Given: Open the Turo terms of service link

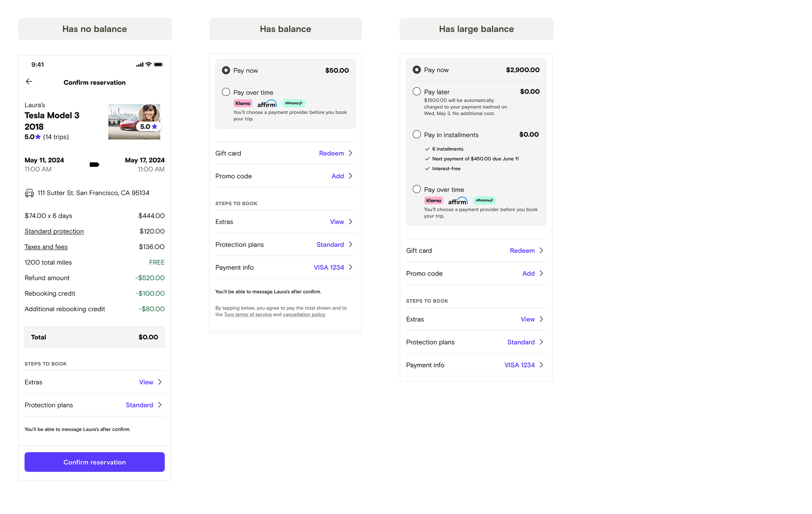Looking at the screenshot, I should pyautogui.click(x=248, y=314).
